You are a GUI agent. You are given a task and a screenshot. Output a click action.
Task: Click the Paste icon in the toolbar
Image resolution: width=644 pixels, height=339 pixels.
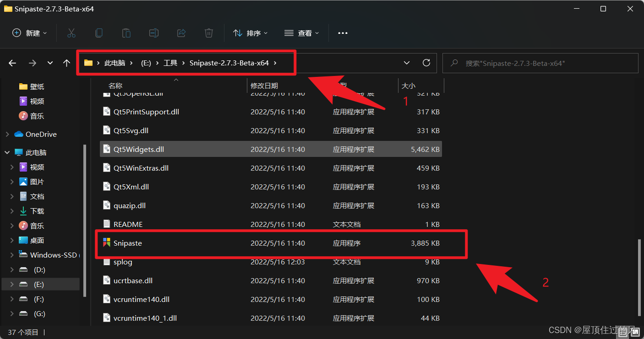[x=126, y=32]
